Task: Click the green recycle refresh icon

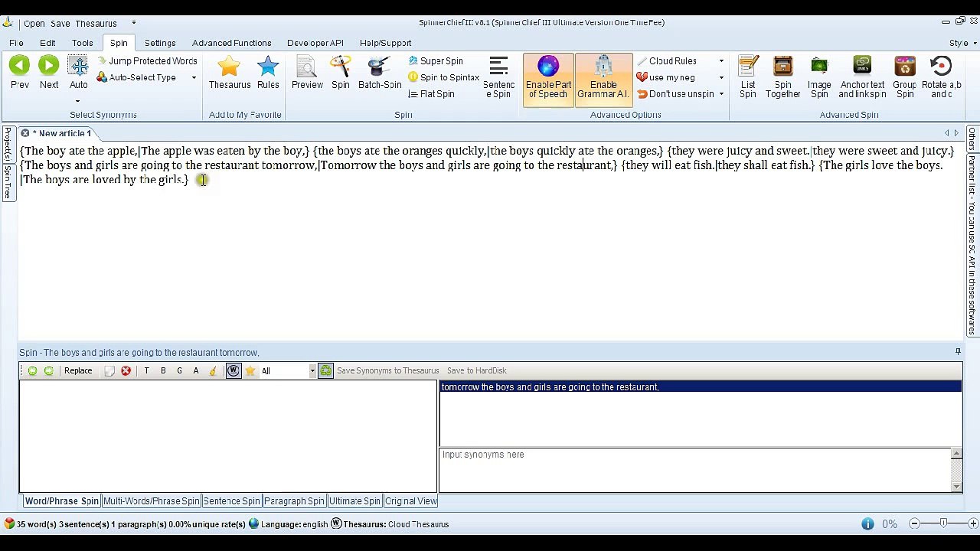Action: (326, 371)
